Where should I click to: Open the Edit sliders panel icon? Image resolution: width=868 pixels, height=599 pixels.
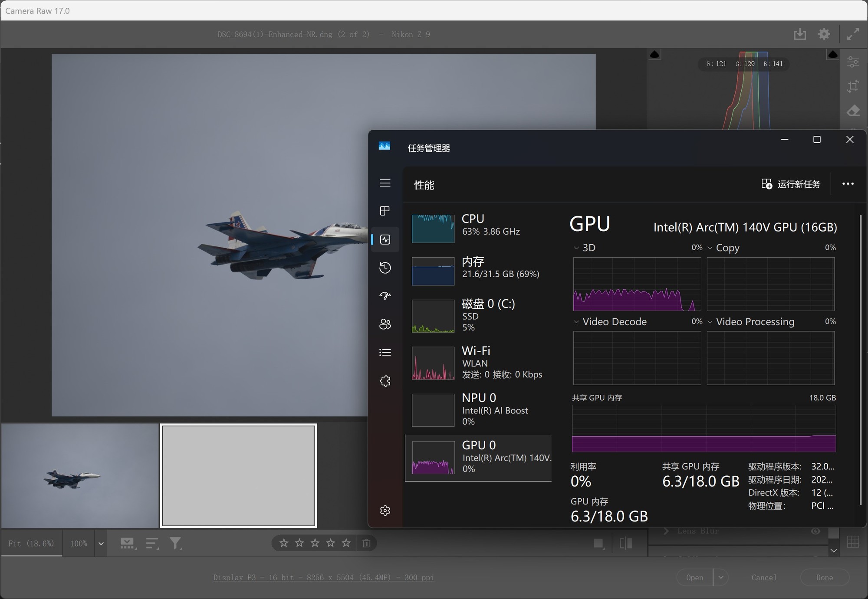click(x=853, y=62)
